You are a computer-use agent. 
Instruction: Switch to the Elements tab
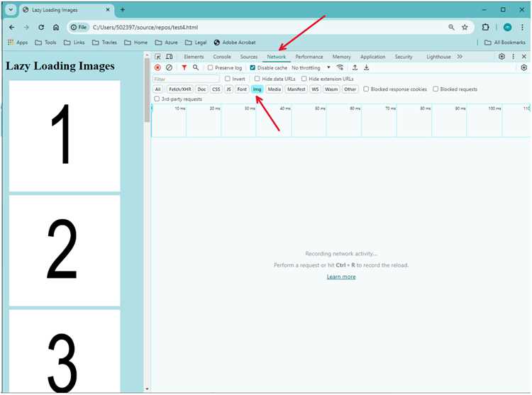[x=194, y=57]
